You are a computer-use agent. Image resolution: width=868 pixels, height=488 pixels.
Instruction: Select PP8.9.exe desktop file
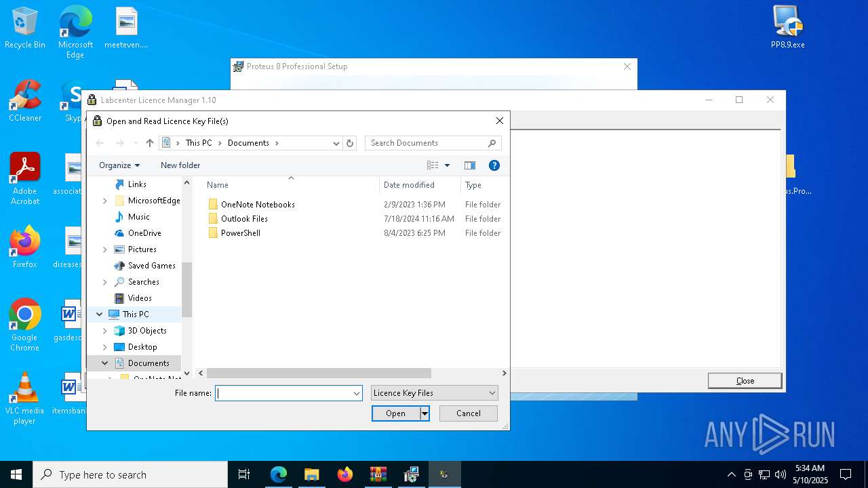click(788, 28)
